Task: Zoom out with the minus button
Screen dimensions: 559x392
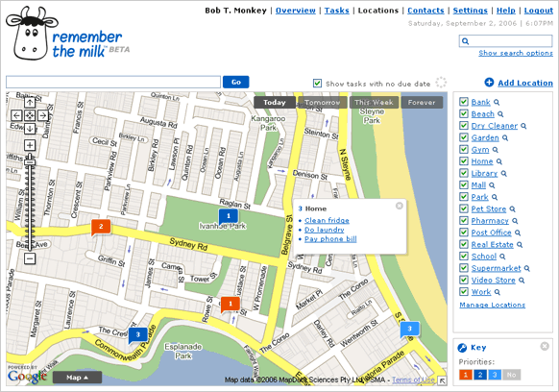Action: coord(30,258)
